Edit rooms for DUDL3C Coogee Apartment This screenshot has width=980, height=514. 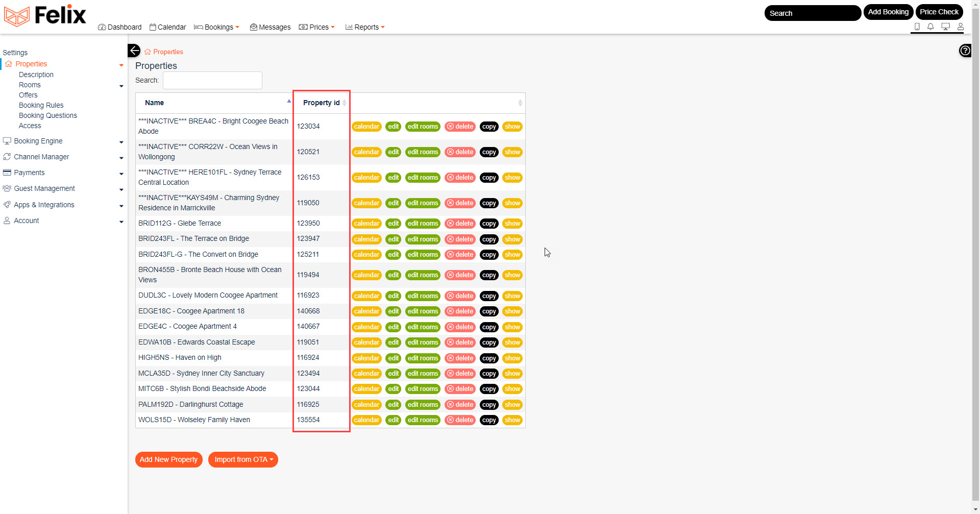tap(423, 296)
